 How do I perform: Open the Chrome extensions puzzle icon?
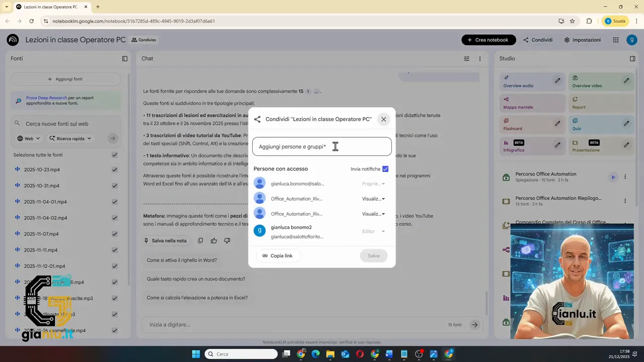pos(589,21)
